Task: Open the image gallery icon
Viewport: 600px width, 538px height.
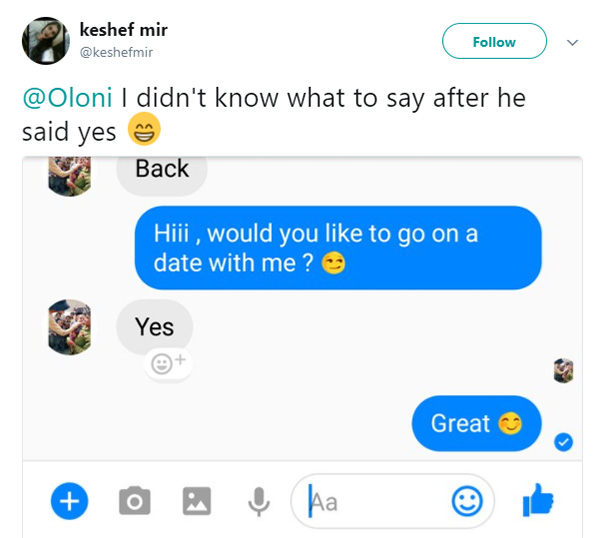Action: (x=197, y=501)
